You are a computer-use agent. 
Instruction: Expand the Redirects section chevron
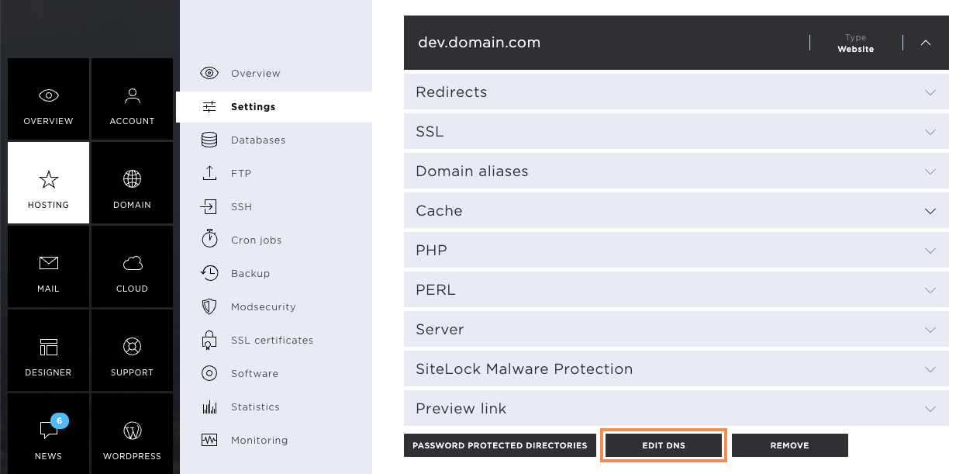(930, 92)
